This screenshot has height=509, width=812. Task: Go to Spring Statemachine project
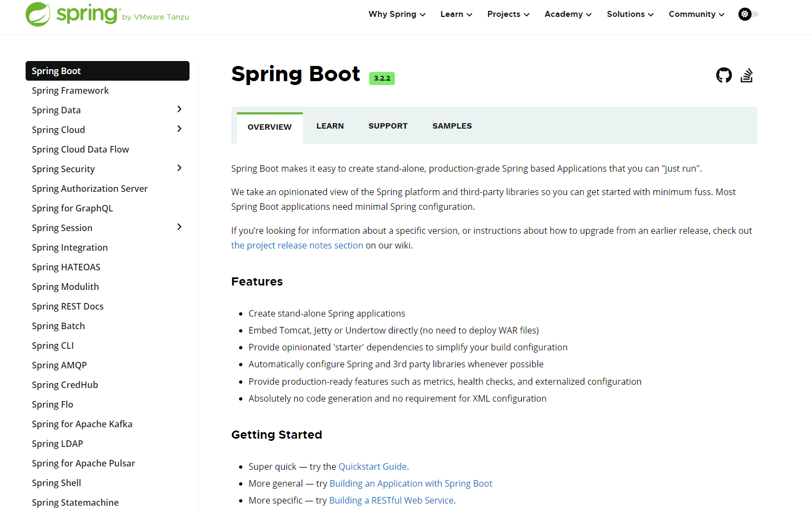click(75, 502)
